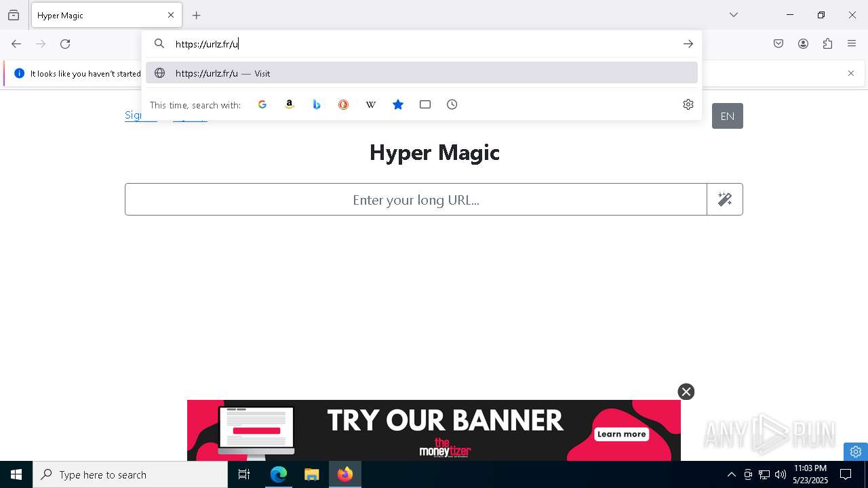Open clock showing 11:03 PM
The width and height of the screenshot is (868, 488).
click(x=810, y=474)
